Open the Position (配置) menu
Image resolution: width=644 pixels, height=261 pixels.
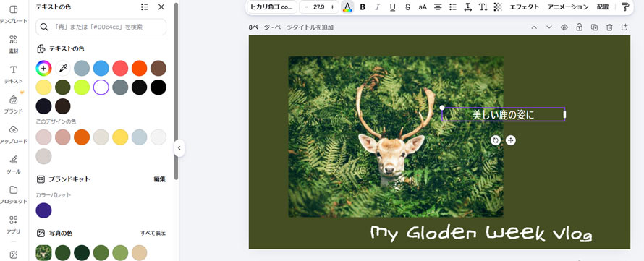[x=603, y=7]
